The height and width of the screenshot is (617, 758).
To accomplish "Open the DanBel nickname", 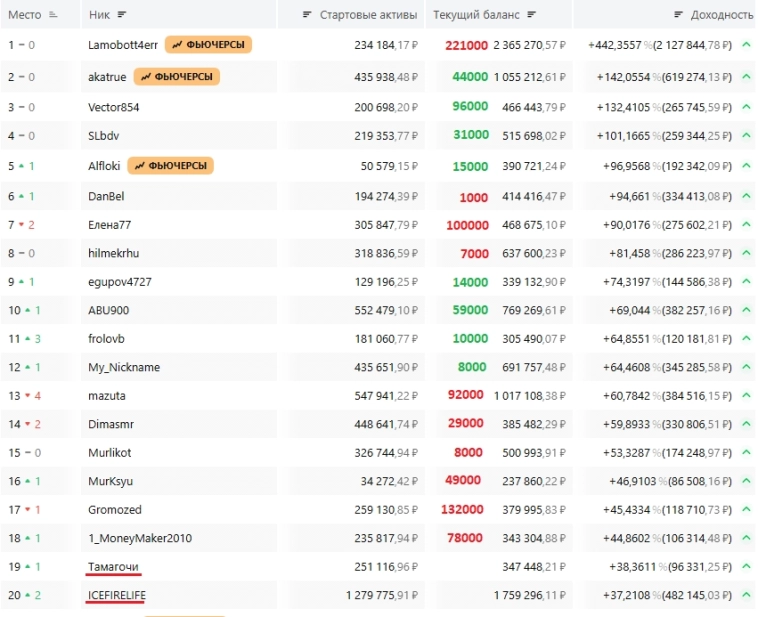I will click(106, 196).
